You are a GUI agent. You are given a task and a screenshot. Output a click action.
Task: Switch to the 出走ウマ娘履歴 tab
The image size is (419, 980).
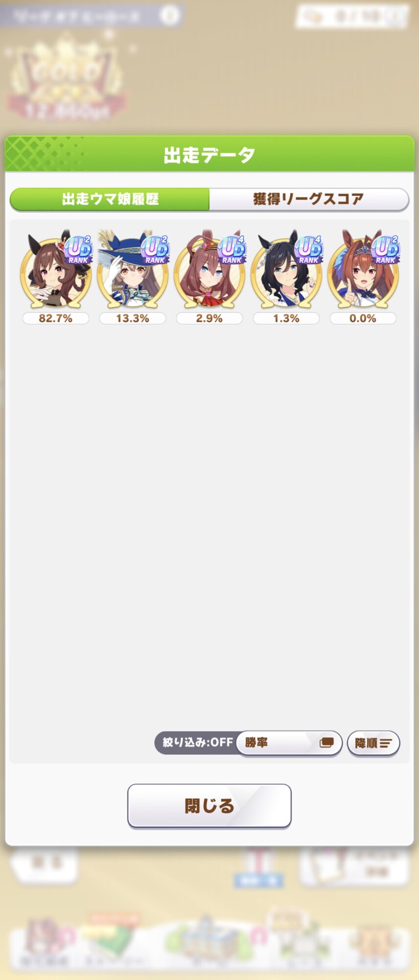coord(110,199)
